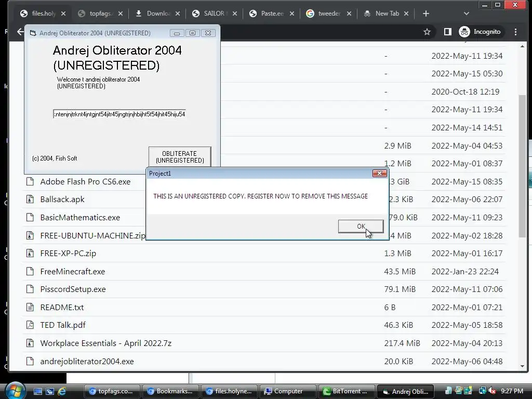Image resolution: width=532 pixels, height=399 pixels.
Task: Close the SAILOR tab
Action: tap(235, 14)
